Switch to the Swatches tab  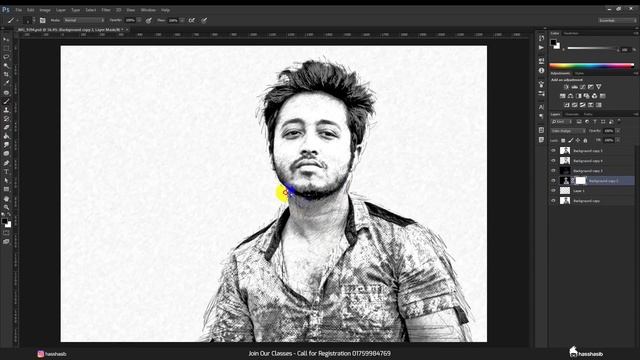571,33
